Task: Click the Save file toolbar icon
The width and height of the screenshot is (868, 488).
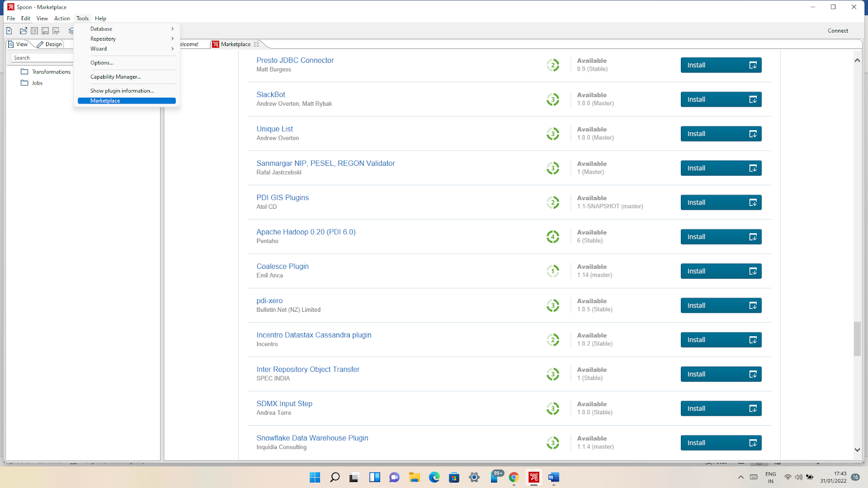Action: [x=45, y=31]
